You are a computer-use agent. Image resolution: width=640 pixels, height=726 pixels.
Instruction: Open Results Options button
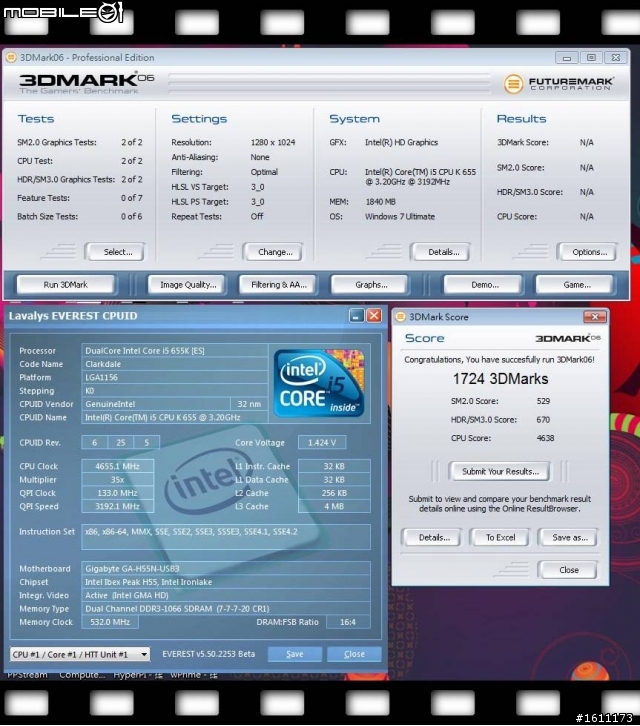(589, 252)
